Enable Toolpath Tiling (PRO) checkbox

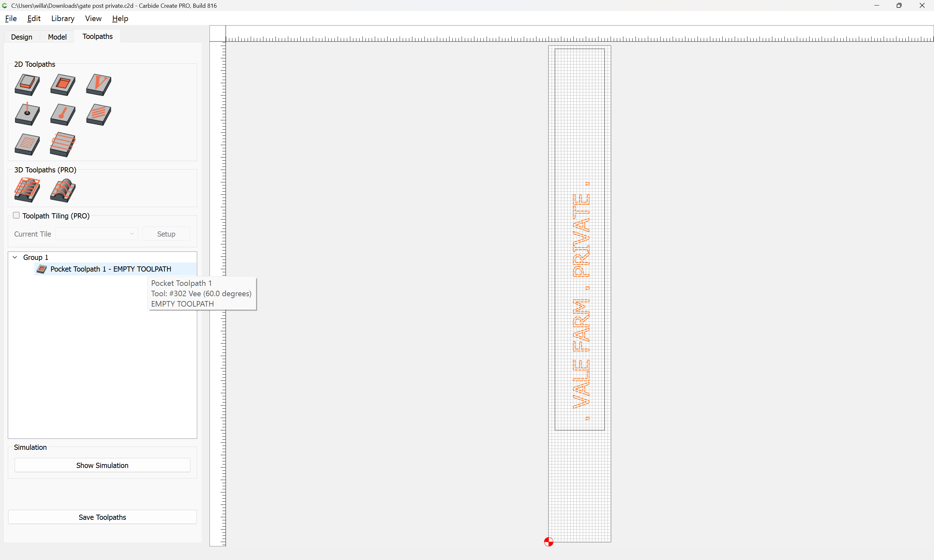[16, 215]
